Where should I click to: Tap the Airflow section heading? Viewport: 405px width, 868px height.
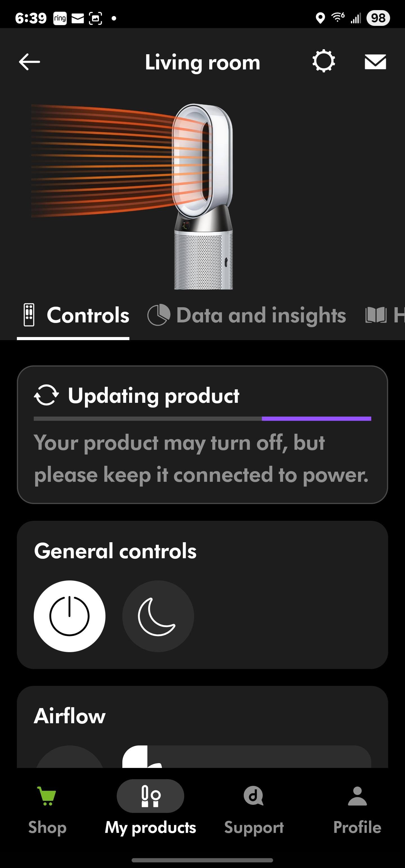pos(70,716)
